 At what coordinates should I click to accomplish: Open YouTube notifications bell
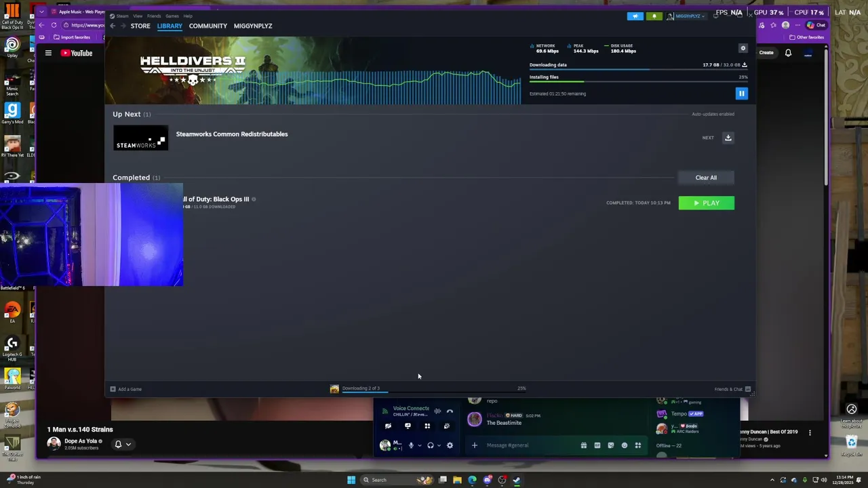tap(788, 52)
